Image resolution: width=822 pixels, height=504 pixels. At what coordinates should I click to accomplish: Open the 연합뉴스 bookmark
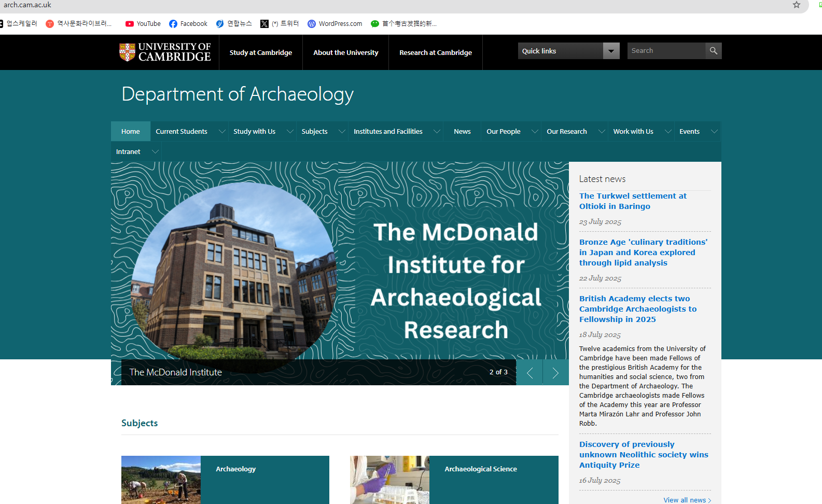pos(234,24)
